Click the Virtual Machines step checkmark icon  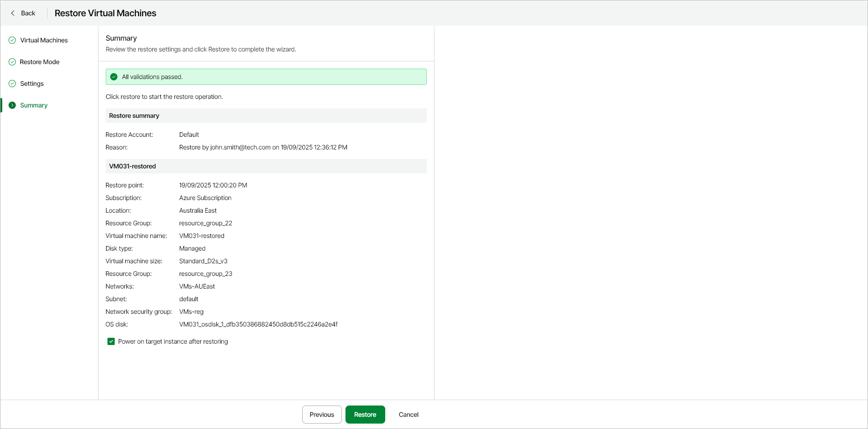click(x=12, y=40)
